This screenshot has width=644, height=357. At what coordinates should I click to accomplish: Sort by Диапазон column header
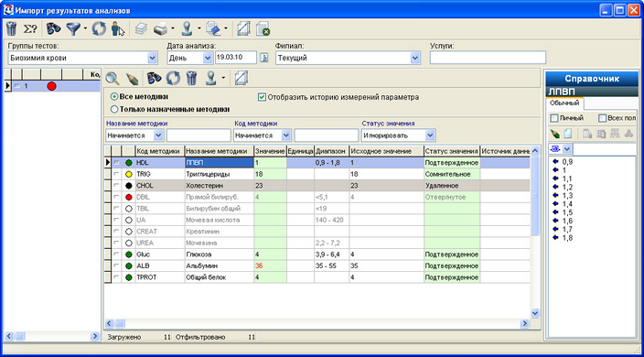[x=331, y=151]
